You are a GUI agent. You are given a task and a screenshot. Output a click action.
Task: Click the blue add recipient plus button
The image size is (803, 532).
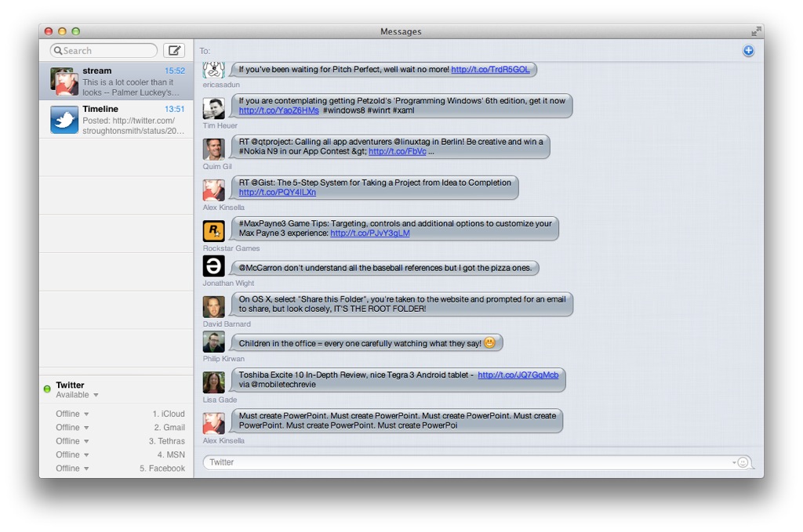[748, 51]
